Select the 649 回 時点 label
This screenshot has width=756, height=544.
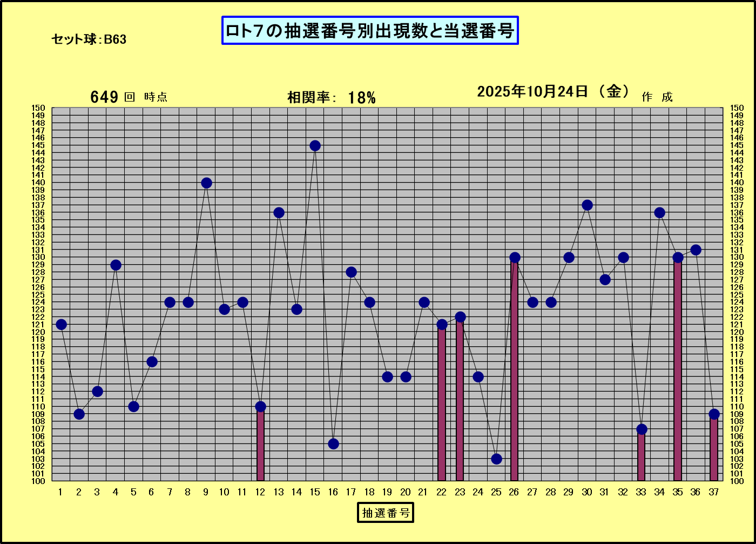click(x=129, y=97)
